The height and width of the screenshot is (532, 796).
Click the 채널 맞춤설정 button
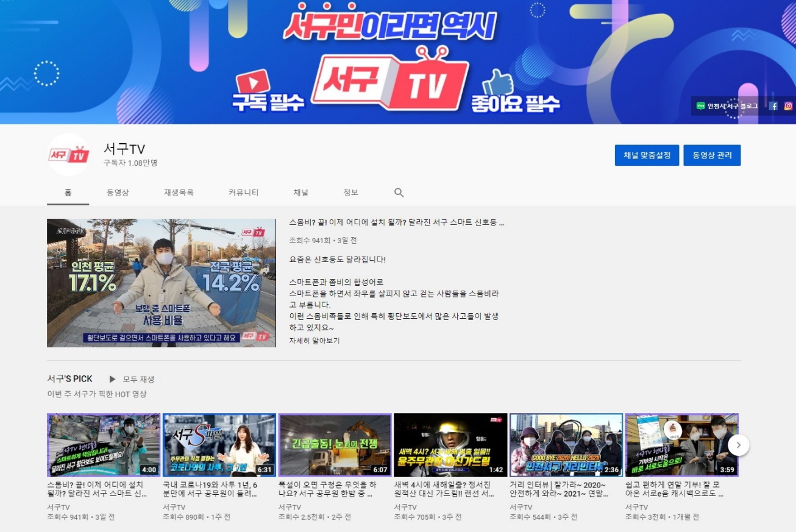coord(647,155)
